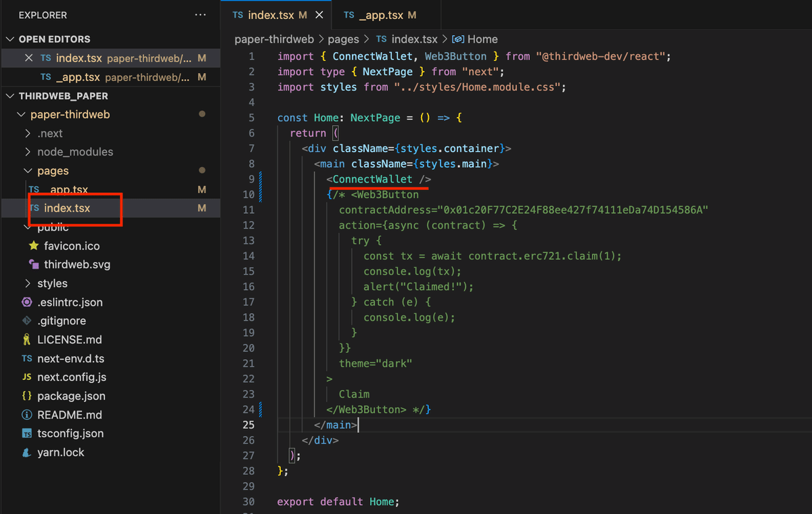Screen dimensions: 812x514
Task: Click the git icon of .gitignore
Action: 27,321
